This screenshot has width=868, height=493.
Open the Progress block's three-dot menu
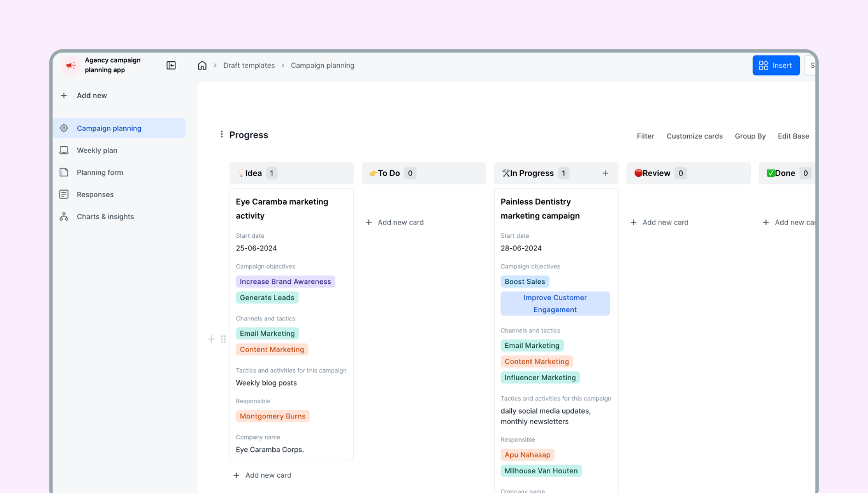tap(221, 135)
